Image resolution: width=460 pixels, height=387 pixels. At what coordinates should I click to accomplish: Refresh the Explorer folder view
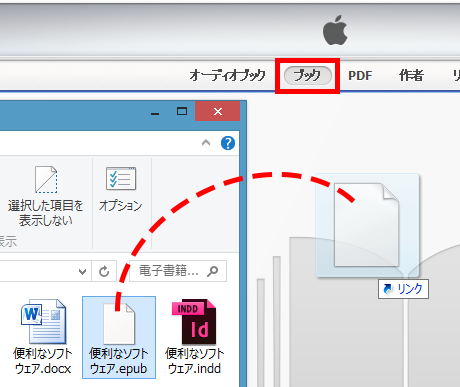[x=104, y=271]
